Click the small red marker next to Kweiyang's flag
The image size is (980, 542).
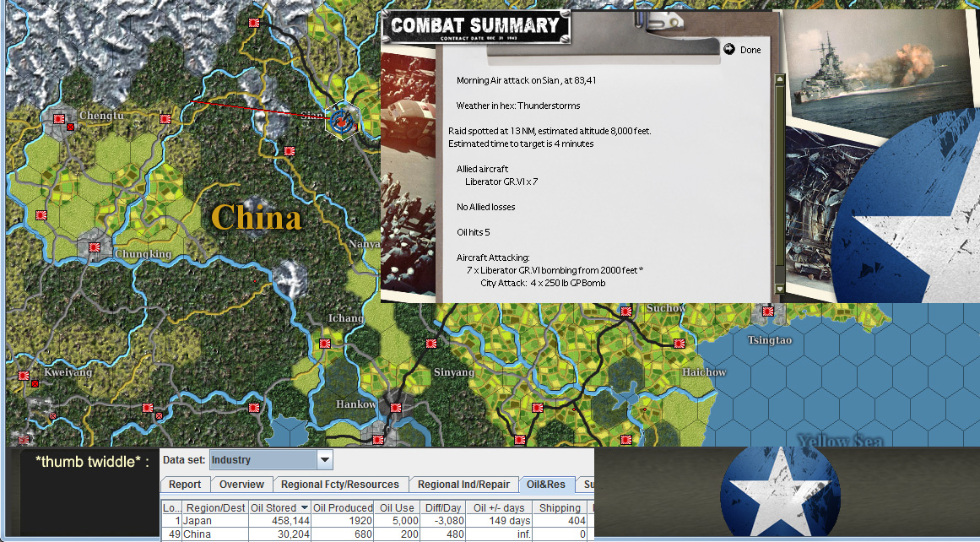click(35, 383)
